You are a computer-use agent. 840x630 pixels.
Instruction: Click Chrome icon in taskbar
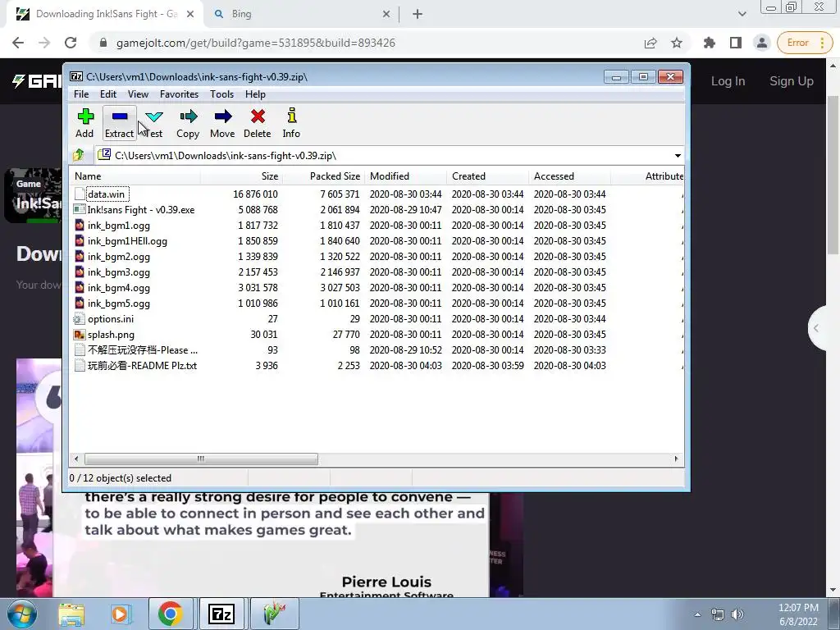point(171,614)
